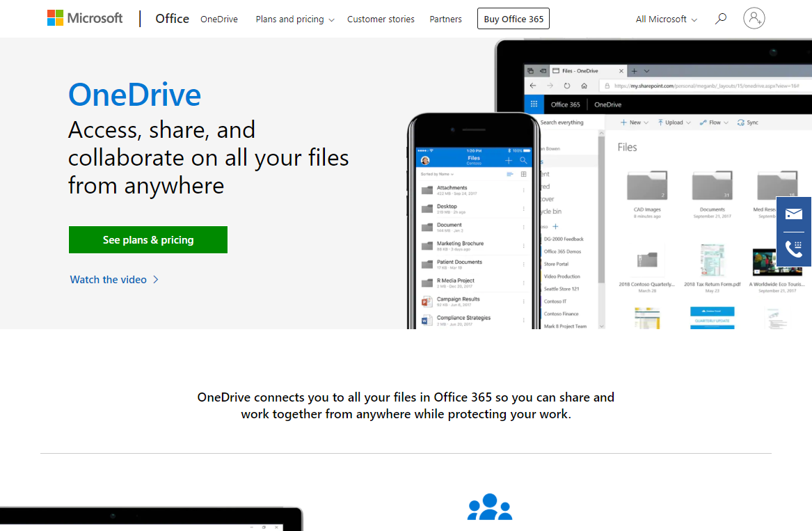Click the Attachments folder icon on phone
812x531 pixels.
pyautogui.click(x=427, y=190)
